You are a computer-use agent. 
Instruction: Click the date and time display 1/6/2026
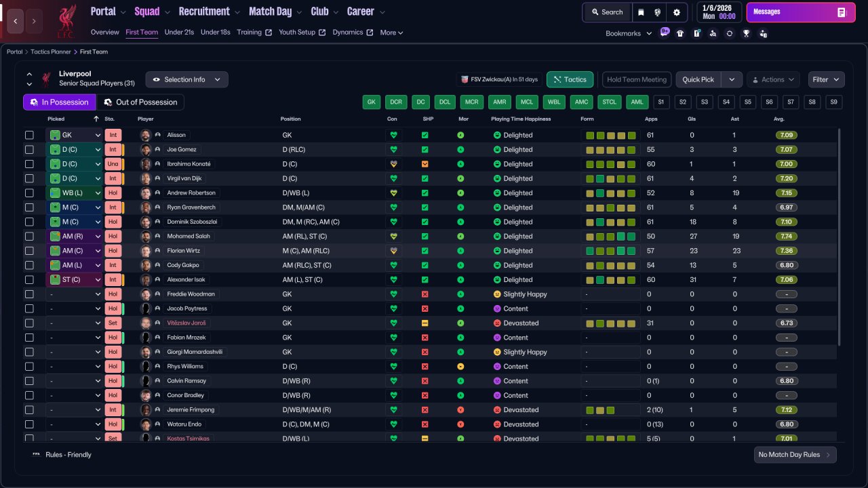point(718,12)
